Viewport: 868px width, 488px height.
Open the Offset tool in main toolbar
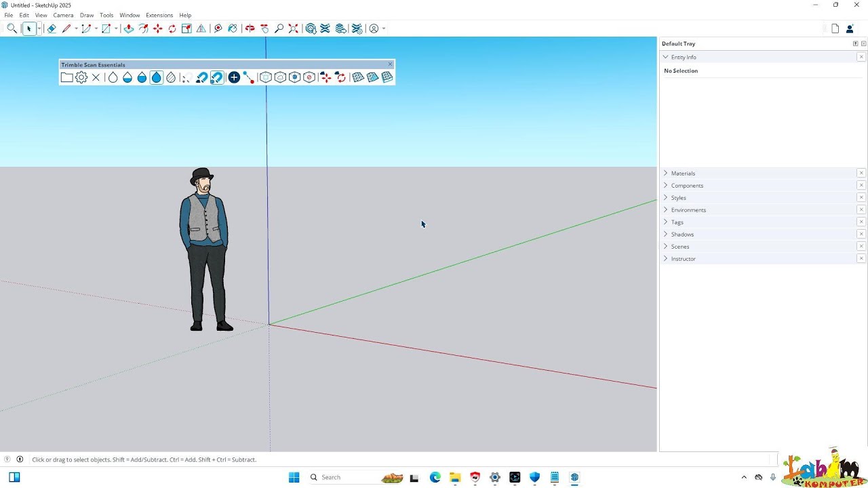[x=144, y=28]
